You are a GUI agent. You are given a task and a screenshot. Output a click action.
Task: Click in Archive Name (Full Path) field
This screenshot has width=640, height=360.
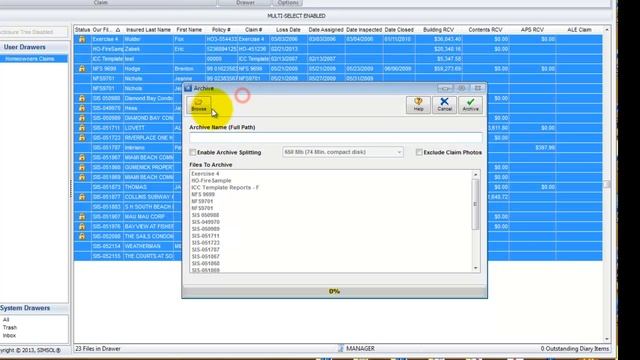336,138
